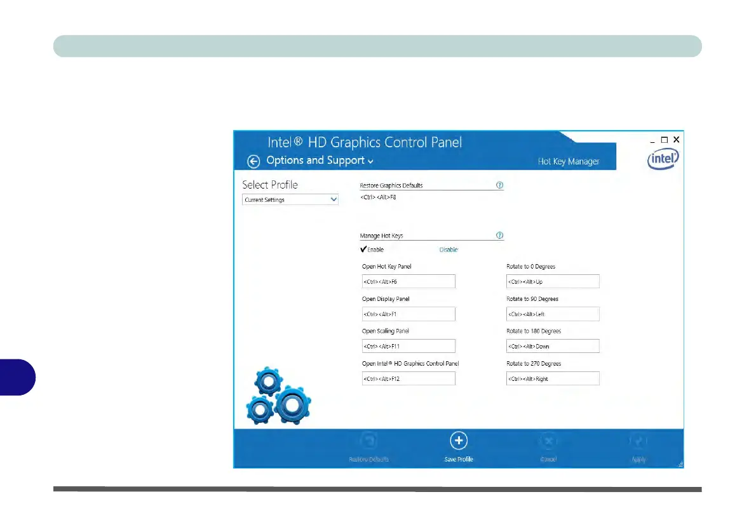Screen dimensions: 756x532
Task: Click the Hot Key Manager title text
Action: point(569,161)
